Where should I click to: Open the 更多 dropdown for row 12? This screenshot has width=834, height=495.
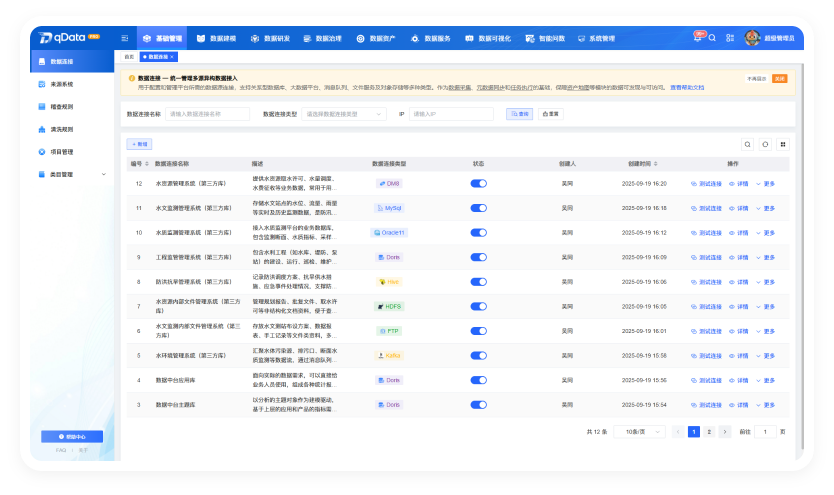[765, 184]
